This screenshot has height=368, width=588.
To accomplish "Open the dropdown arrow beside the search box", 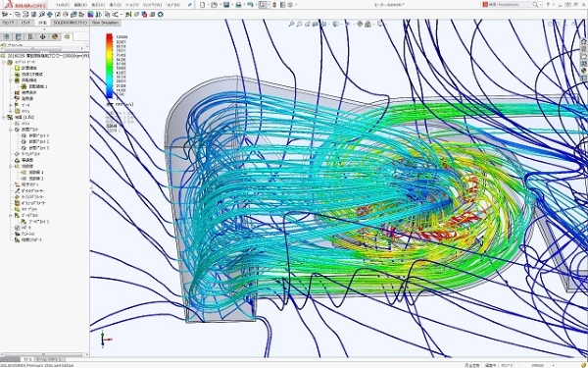I will coord(540,5).
